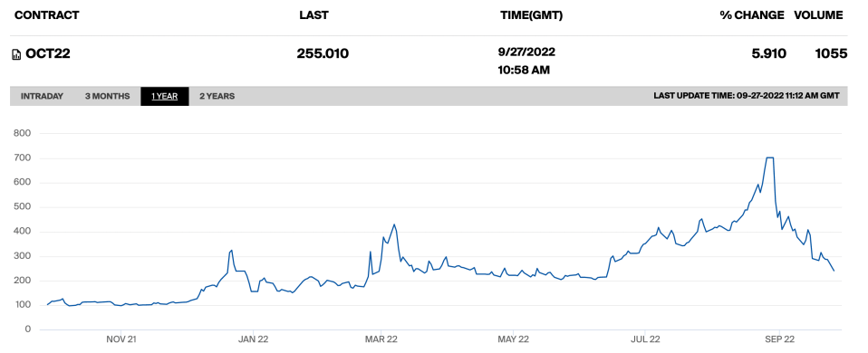Click the VOLUME column header
The width and height of the screenshot is (868, 353).
point(819,15)
